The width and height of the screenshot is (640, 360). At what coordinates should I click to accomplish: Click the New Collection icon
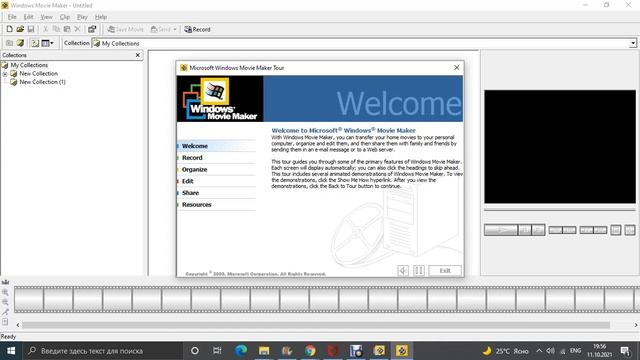coord(20,43)
